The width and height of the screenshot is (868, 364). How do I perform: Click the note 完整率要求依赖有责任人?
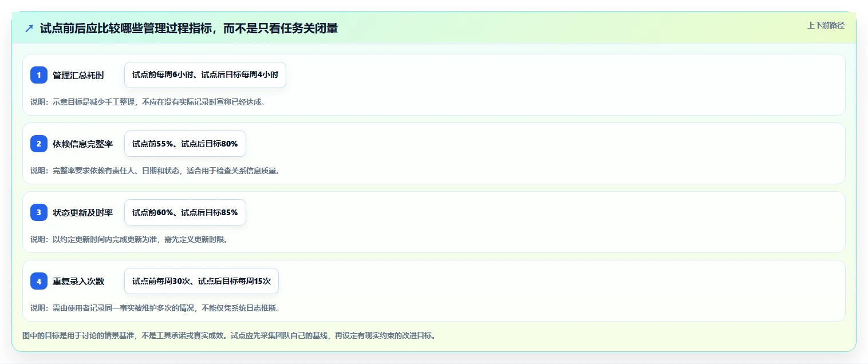[x=156, y=171]
